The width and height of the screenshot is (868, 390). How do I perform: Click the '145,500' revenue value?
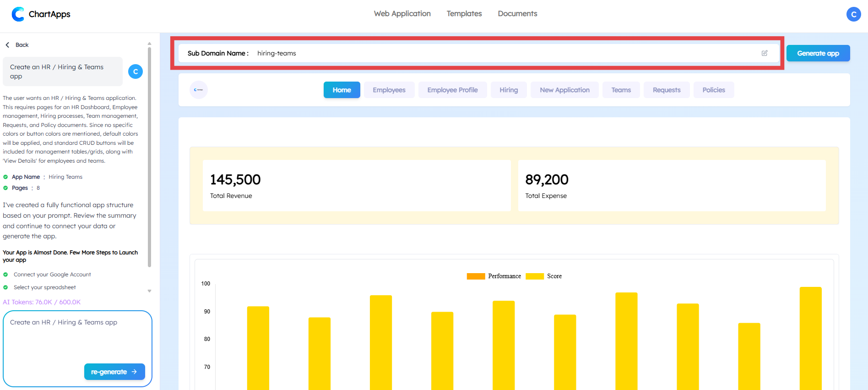tap(235, 180)
